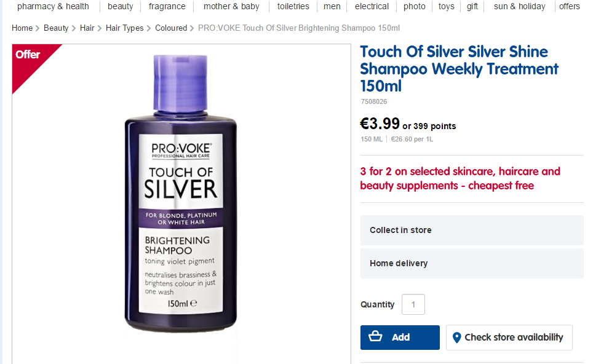Expand the Home delivery section
Viewport: 593px width, 364px height.
pos(471,263)
